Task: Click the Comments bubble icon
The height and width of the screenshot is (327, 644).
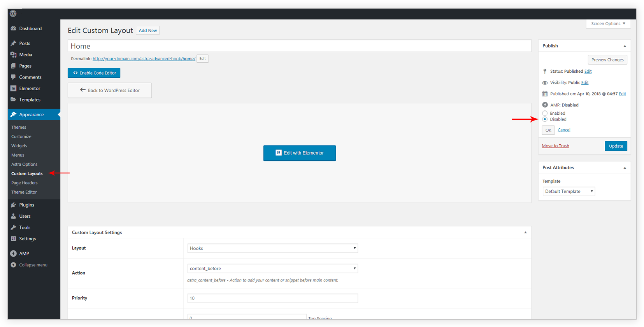Action: pyautogui.click(x=14, y=77)
